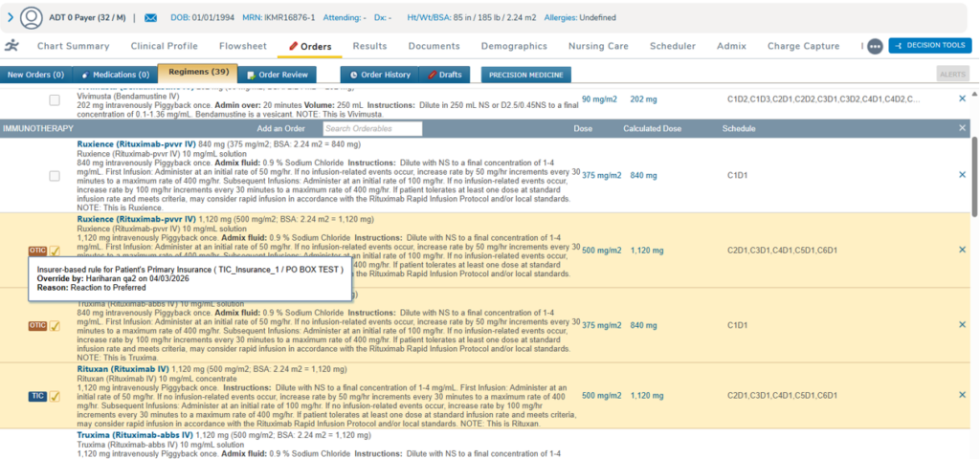Screen dimensions: 980x459
Task: Open the Decision Tools panel
Action: [929, 46]
